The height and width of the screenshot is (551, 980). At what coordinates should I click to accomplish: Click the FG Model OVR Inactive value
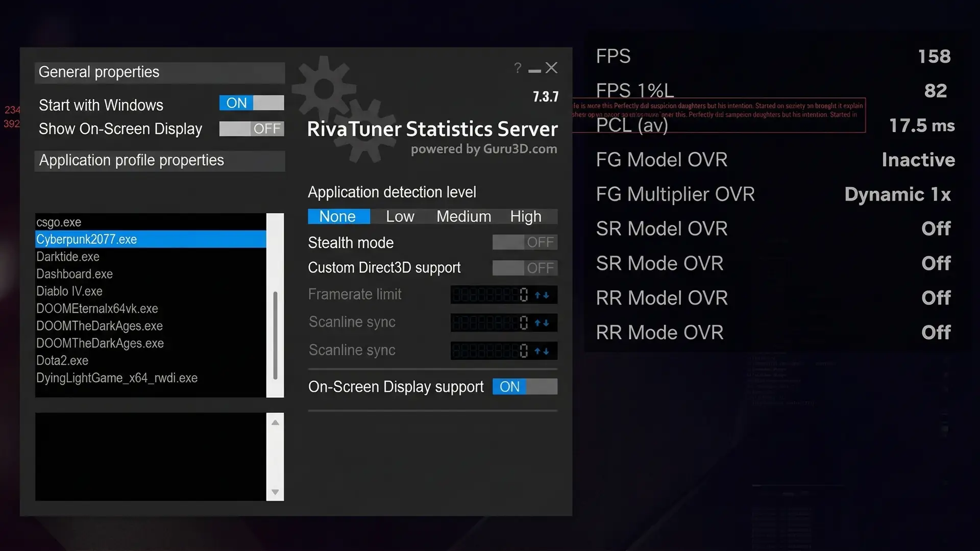[x=918, y=160]
